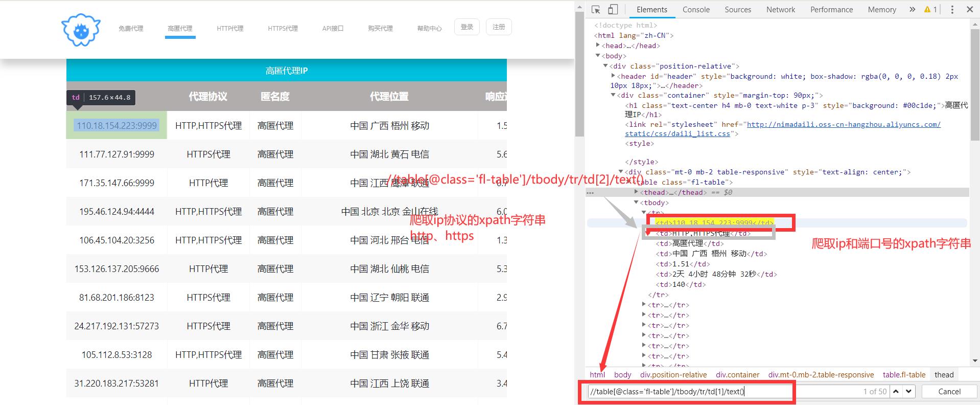This screenshot has height=405, width=980.
Task: Open the 免费代理 nav item
Action: (131, 29)
